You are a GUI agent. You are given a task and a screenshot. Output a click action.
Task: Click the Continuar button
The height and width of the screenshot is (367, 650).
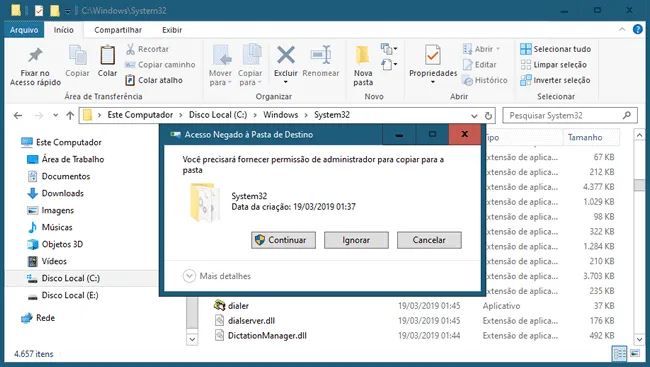coord(283,240)
